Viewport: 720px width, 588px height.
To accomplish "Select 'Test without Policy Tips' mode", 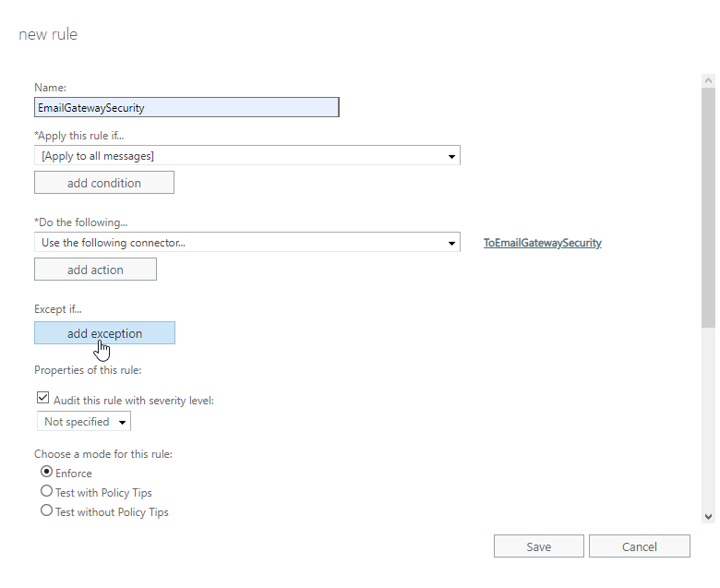I will pos(47,511).
